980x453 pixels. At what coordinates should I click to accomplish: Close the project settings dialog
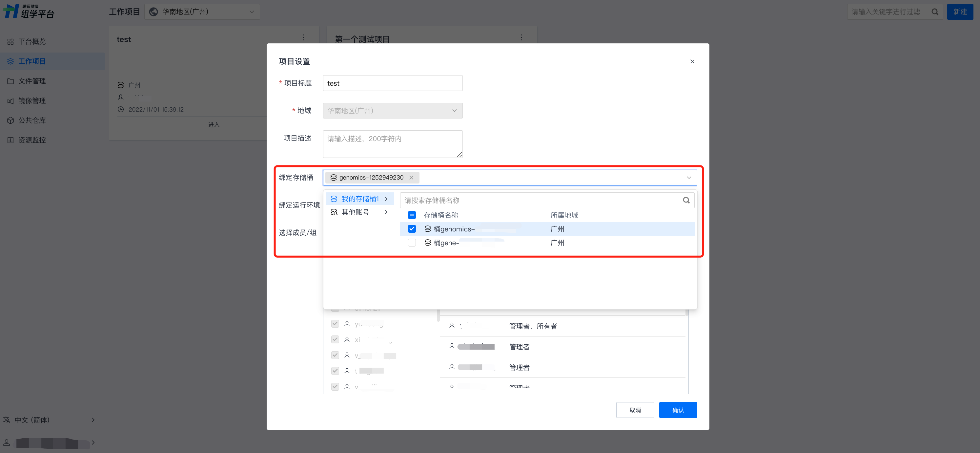692,61
